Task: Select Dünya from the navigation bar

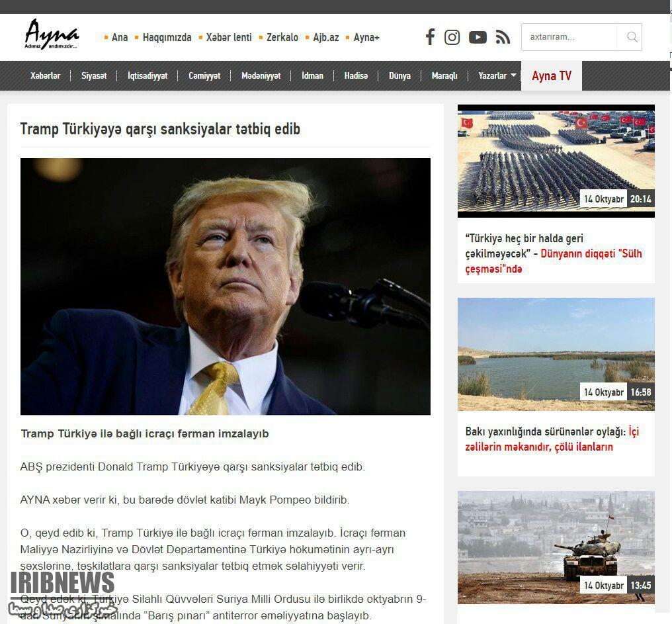Action: pyautogui.click(x=399, y=76)
